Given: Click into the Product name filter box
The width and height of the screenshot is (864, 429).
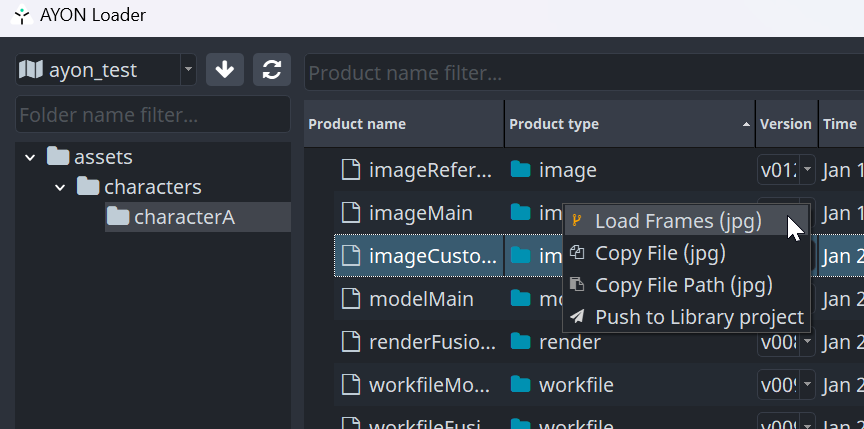Looking at the screenshot, I should pyautogui.click(x=580, y=73).
